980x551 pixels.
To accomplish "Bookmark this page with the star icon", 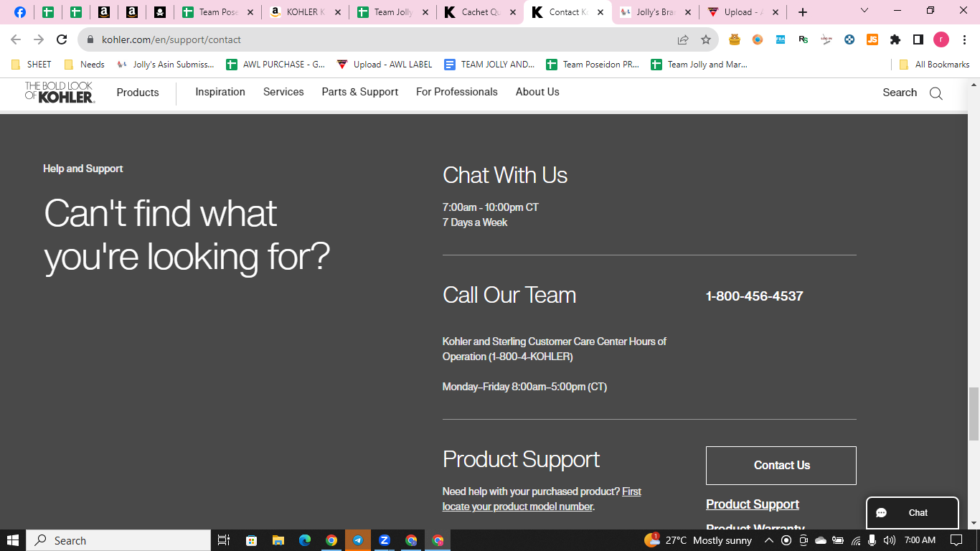I will (706, 40).
